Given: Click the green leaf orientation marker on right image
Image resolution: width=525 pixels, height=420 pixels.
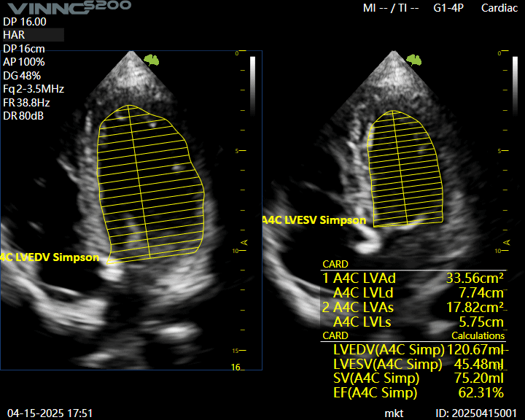Looking at the screenshot, I should (x=413, y=59).
